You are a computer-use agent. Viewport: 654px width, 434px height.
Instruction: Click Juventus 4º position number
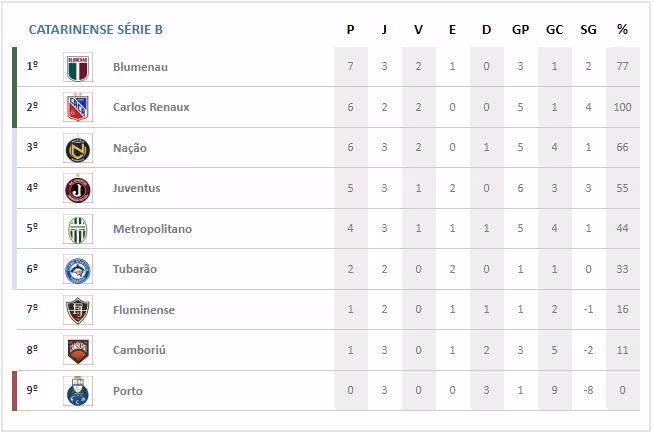click(x=32, y=188)
